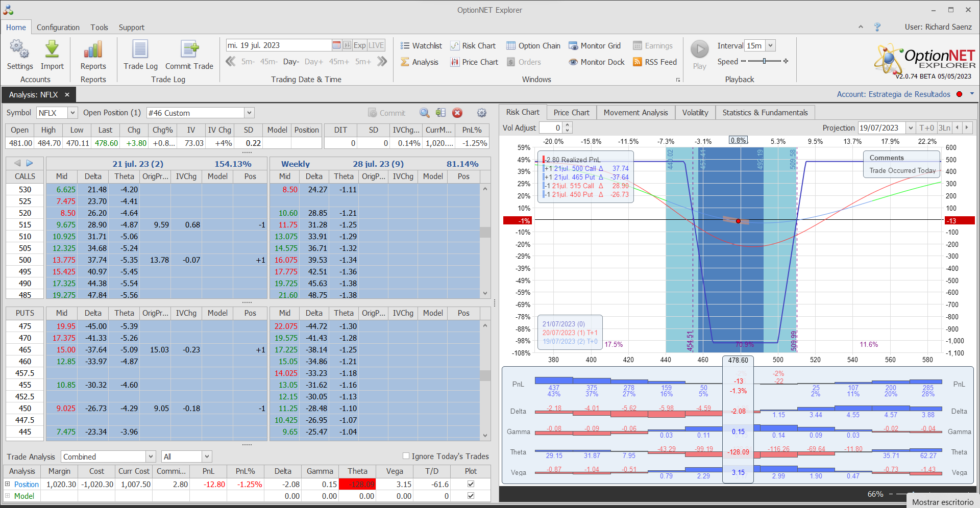This screenshot has height=508, width=980.
Task: Switch to the Price Chart tab
Action: (x=571, y=113)
